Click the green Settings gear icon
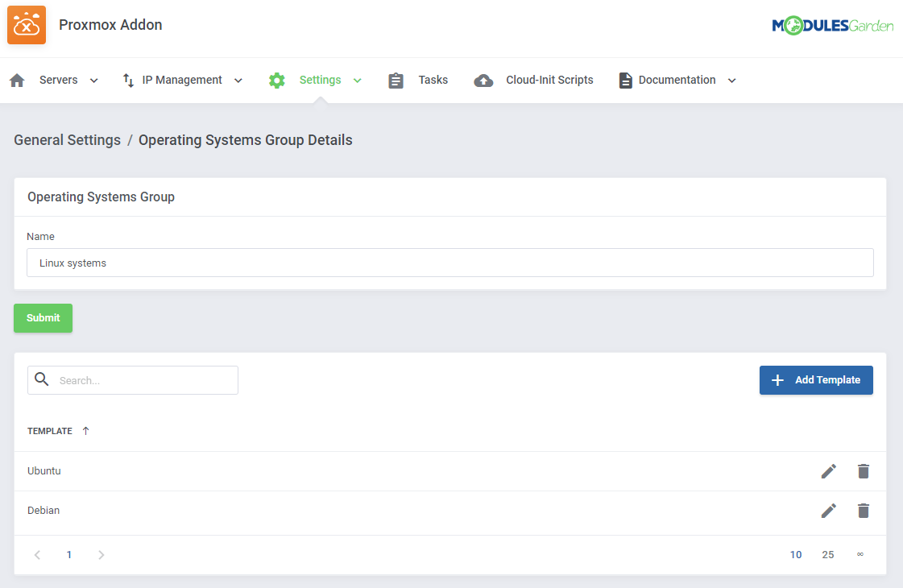The width and height of the screenshot is (903, 588). pyautogui.click(x=277, y=80)
